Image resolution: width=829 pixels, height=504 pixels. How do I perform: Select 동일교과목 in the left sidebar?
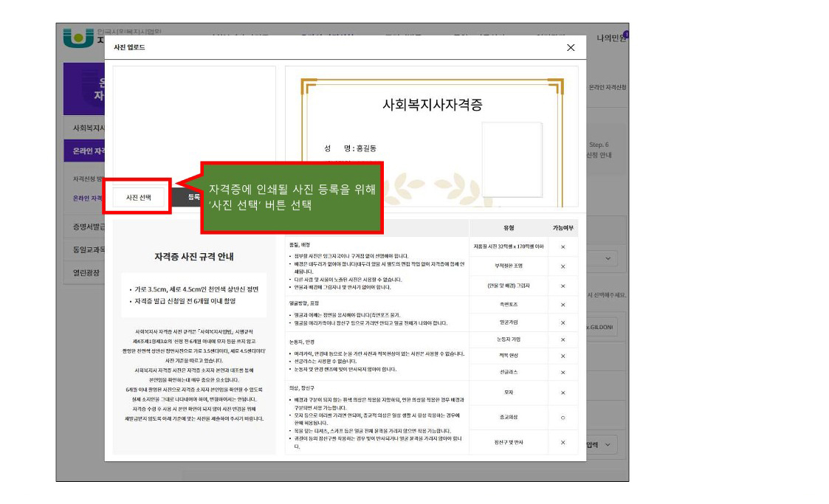coord(89,249)
